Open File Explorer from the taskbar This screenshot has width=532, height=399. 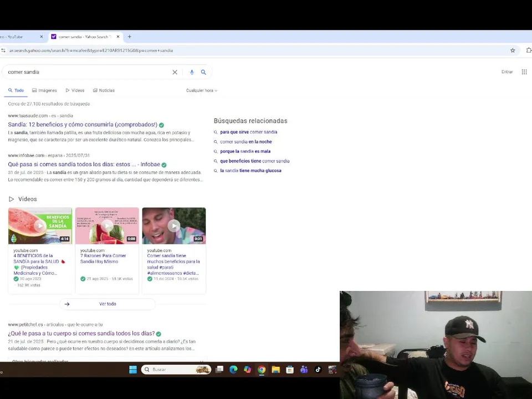(275, 370)
